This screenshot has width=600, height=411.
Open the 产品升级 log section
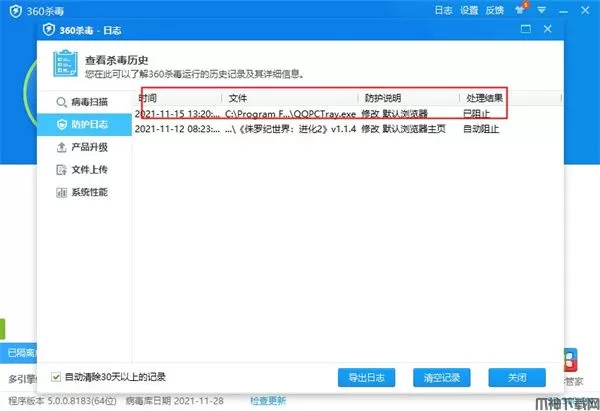(x=85, y=147)
